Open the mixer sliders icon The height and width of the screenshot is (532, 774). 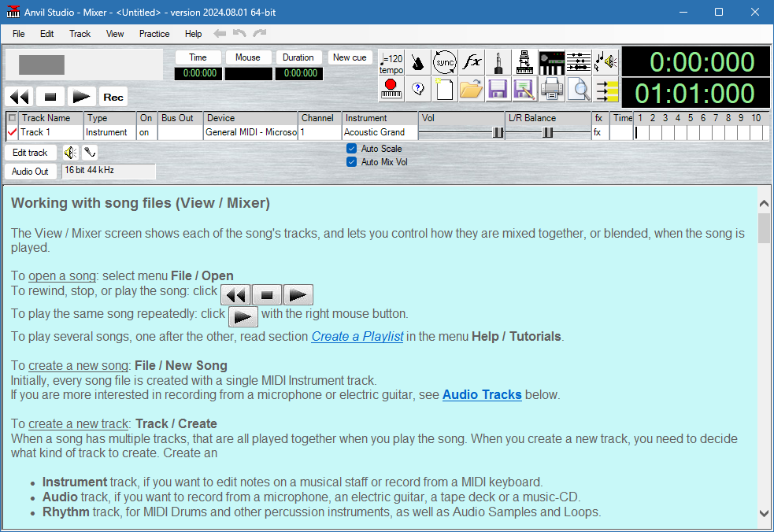578,63
